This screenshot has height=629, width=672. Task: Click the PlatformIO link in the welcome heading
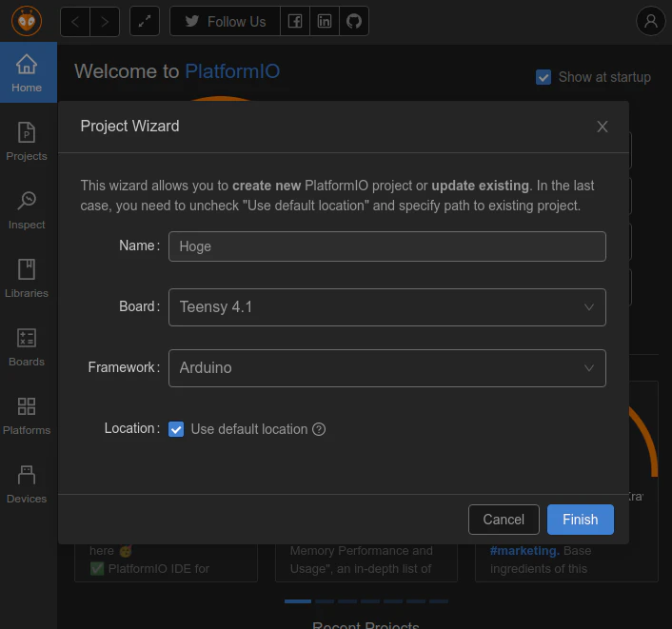(x=232, y=71)
